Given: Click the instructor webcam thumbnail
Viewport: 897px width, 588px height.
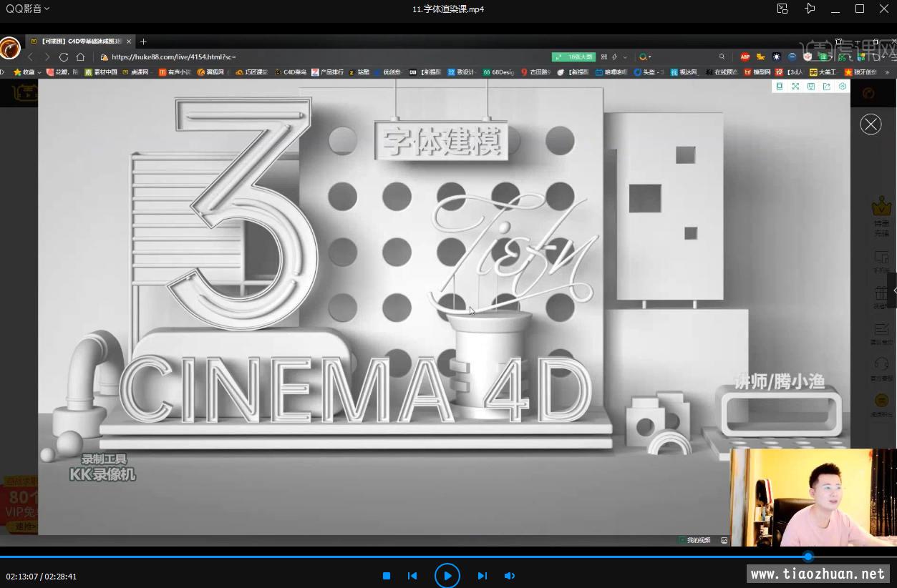Looking at the screenshot, I should pyautogui.click(x=814, y=498).
